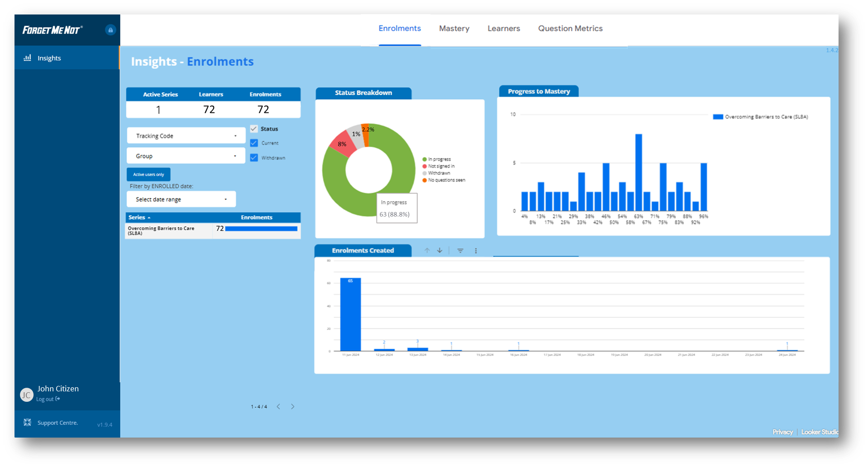Click the Support Centre icon
Screen dimensions: 868x467
28,422
